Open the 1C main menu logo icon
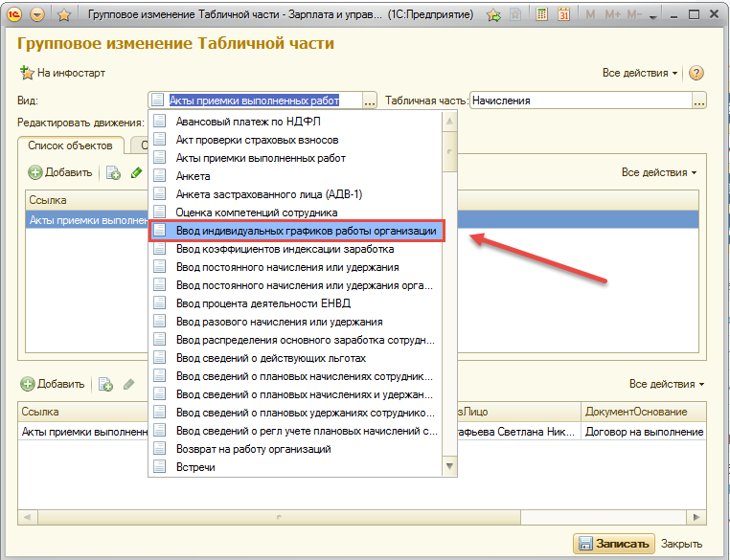This screenshot has height=560, width=730. 15,14
